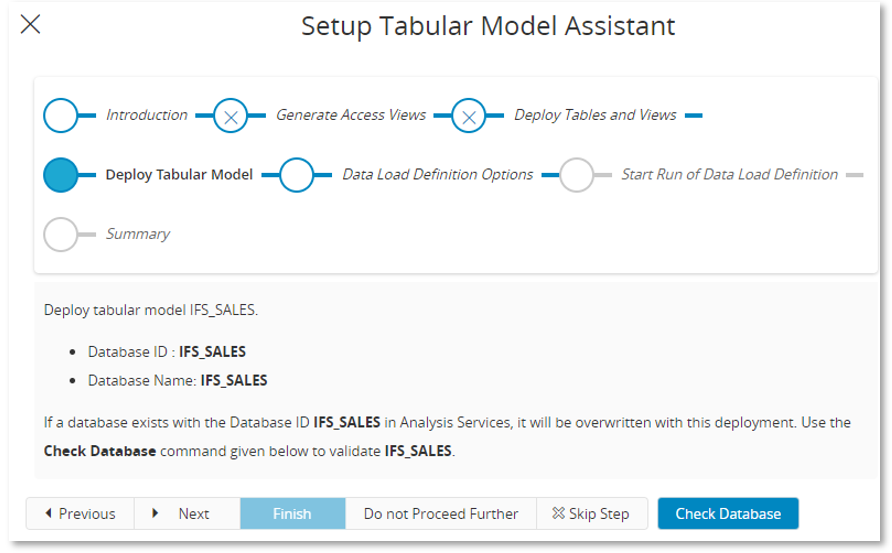Click the Generate Access Views step circle
Viewport: 892px width, 553px height.
click(231, 116)
